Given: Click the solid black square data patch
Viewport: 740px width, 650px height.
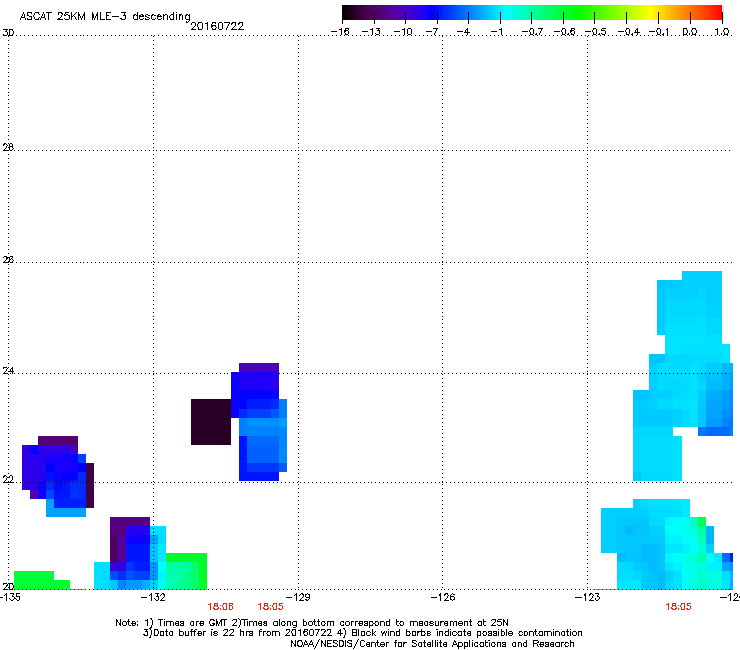Looking at the screenshot, I should (211, 422).
